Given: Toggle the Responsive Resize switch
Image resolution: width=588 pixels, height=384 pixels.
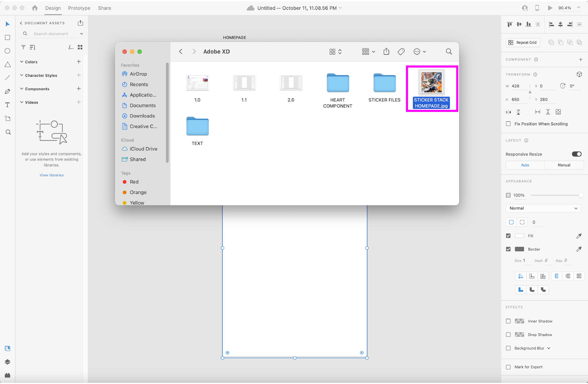Looking at the screenshot, I should pyautogui.click(x=576, y=154).
